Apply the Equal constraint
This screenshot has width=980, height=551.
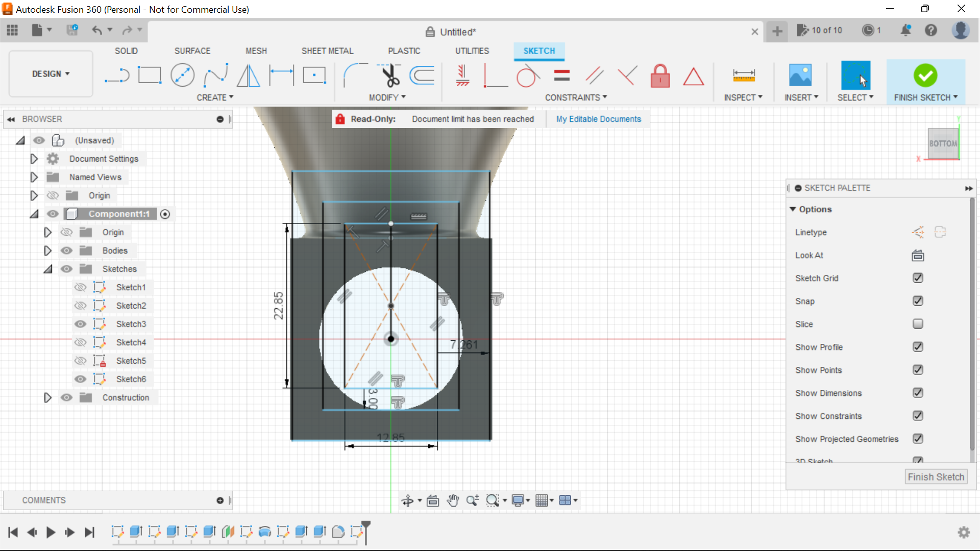[561, 75]
